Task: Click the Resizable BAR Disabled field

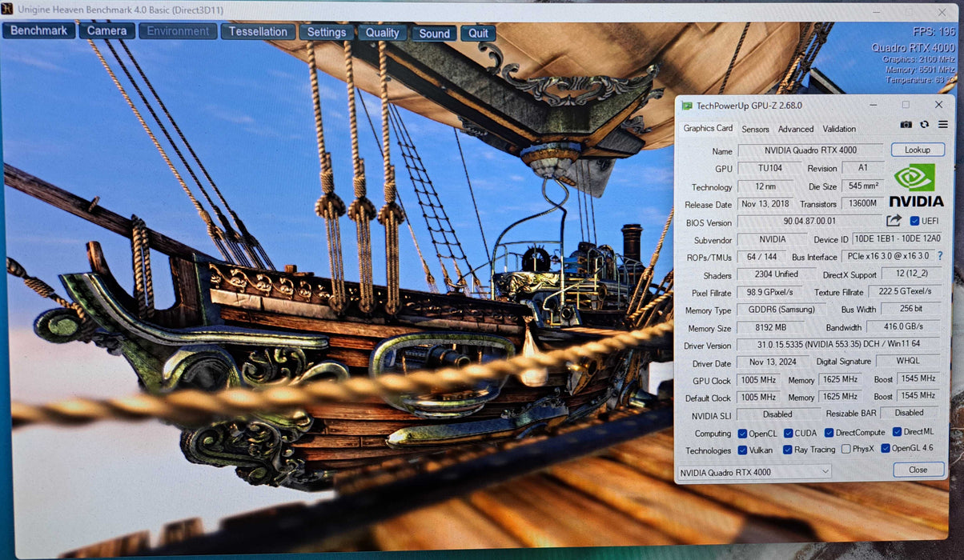Action: (910, 413)
